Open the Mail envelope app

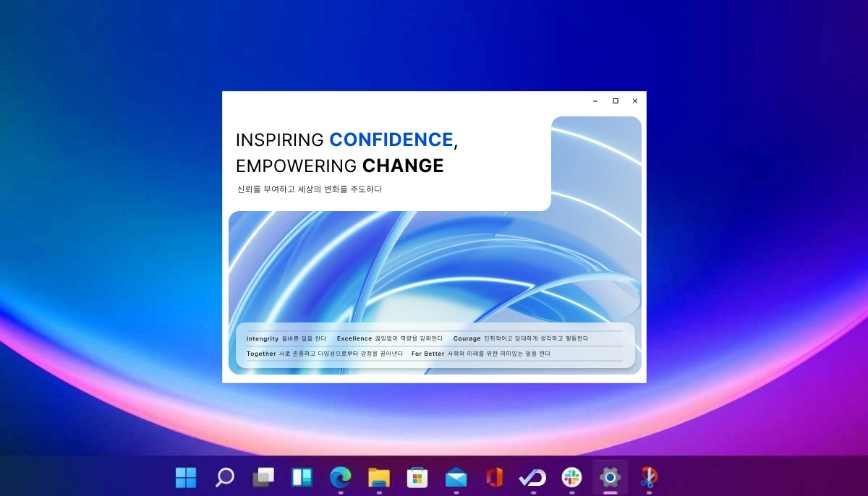click(456, 477)
